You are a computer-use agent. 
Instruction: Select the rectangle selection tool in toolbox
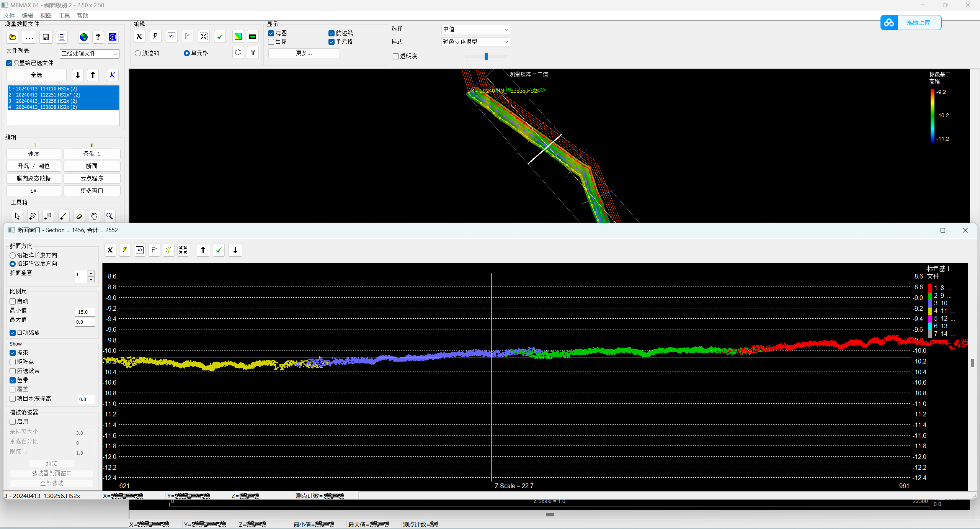click(48, 216)
